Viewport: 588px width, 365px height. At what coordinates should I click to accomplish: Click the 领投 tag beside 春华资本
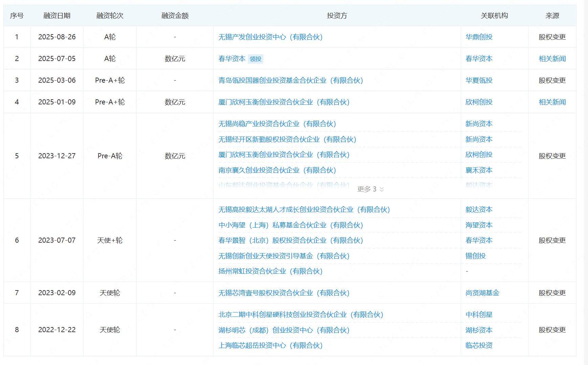[x=256, y=59]
